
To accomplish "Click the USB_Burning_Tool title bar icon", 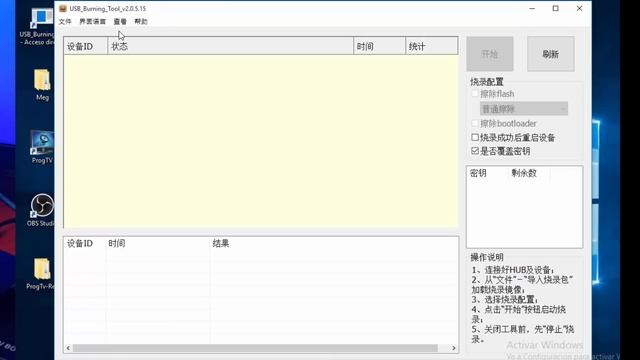I will coord(62,8).
